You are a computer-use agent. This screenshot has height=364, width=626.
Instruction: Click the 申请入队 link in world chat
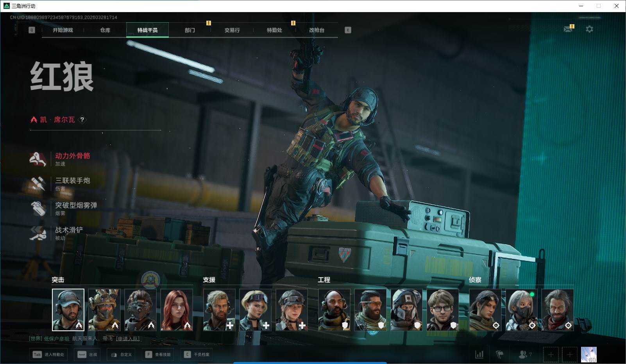tap(128, 339)
